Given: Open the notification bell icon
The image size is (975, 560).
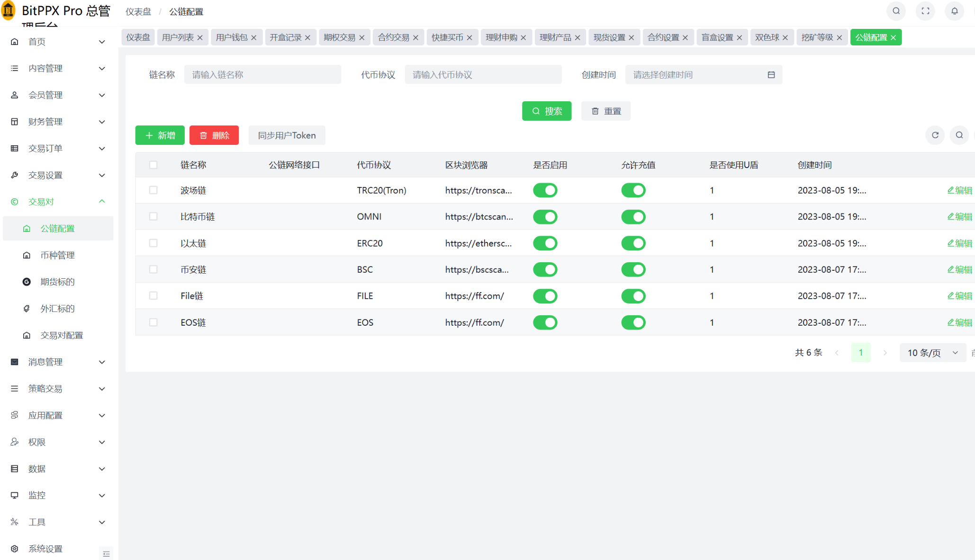Looking at the screenshot, I should click(x=954, y=11).
